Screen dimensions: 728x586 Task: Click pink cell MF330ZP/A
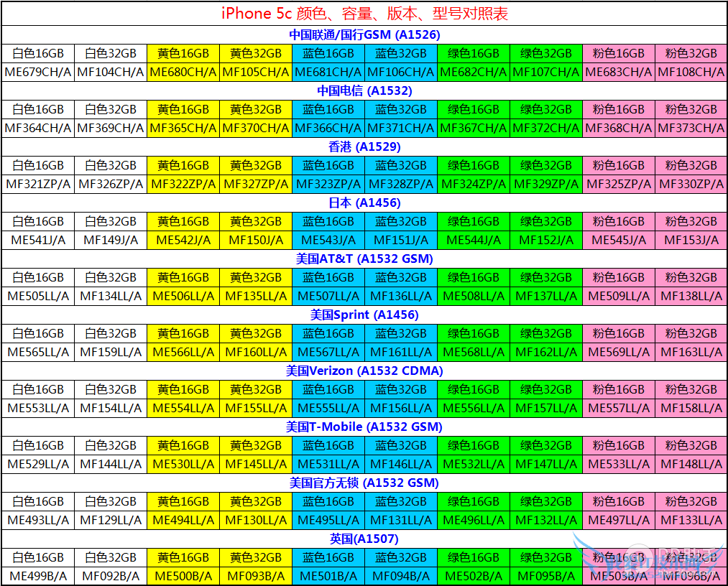point(691,184)
